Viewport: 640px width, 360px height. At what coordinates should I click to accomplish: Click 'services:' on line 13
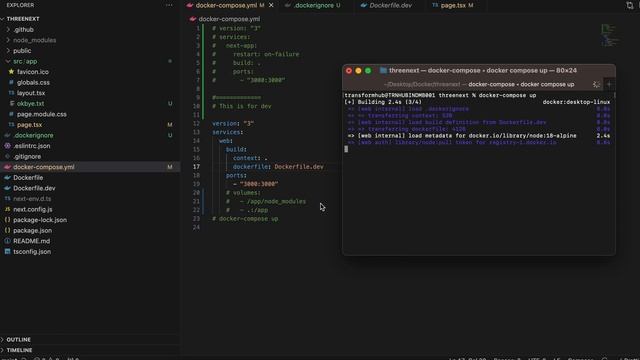click(x=228, y=132)
